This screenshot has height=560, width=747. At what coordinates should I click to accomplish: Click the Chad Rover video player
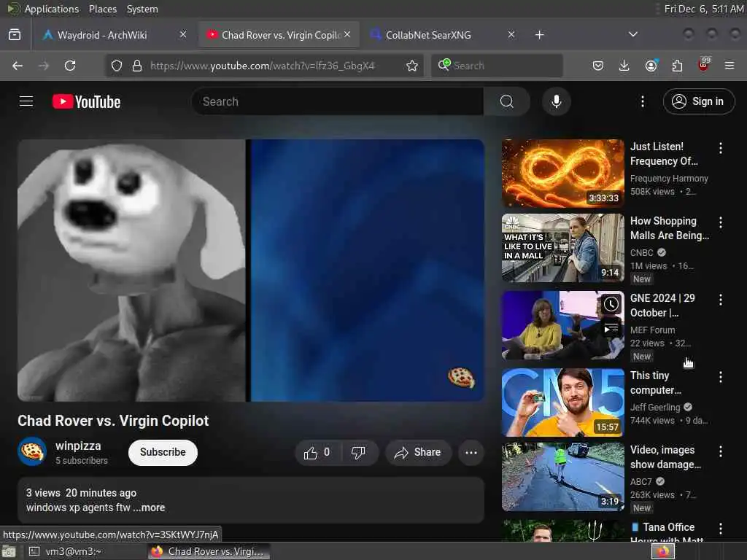[251, 270]
